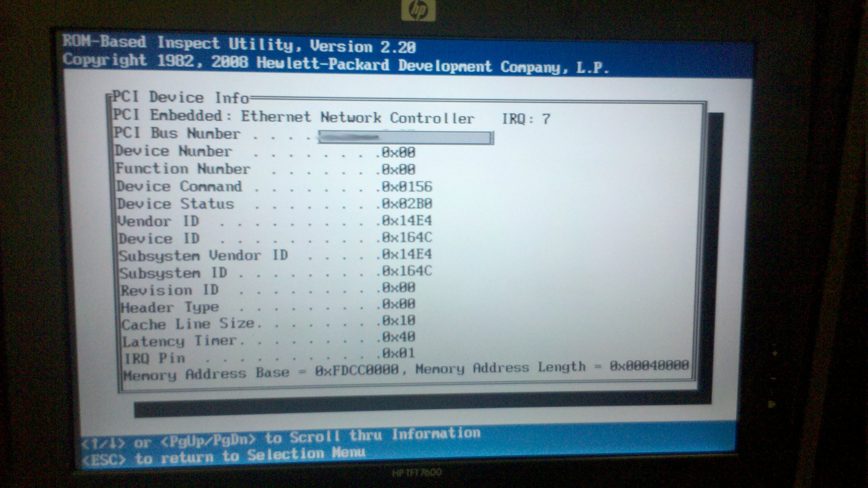Viewport: 868px width, 488px height.
Task: Click the blurred PCI Bus Number value field
Action: [x=405, y=138]
